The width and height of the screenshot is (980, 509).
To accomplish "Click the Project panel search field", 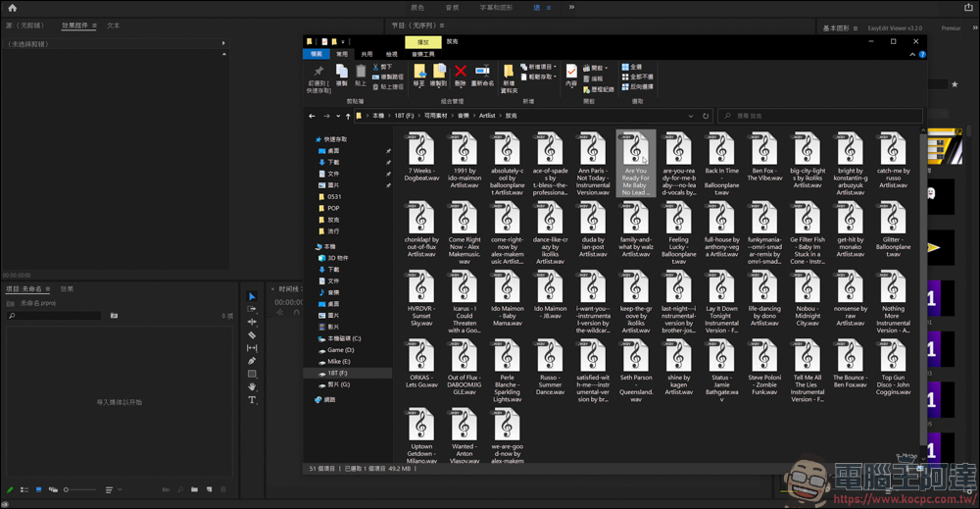I will 54,316.
